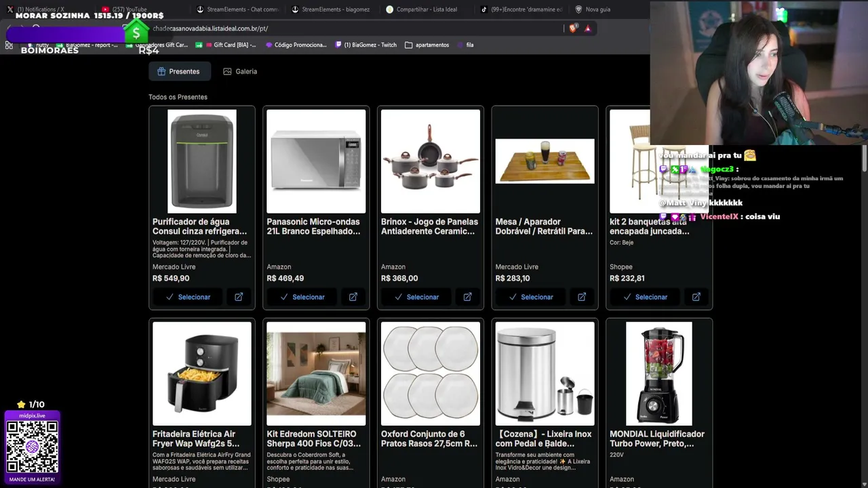This screenshot has width=868, height=488.
Task: Open the BiaGomez - Twitch bookmark
Action: click(366, 45)
